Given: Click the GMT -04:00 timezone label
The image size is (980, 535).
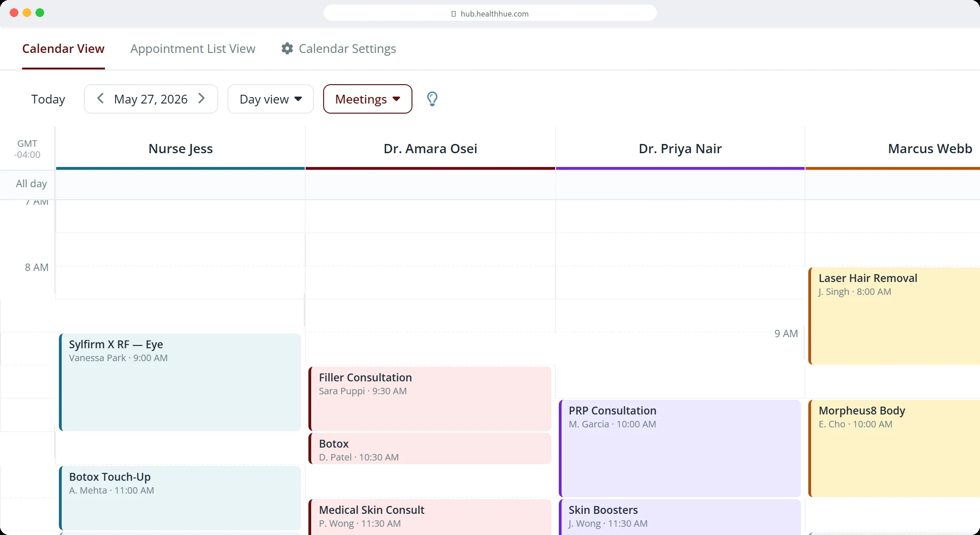Looking at the screenshot, I should click(x=27, y=149).
